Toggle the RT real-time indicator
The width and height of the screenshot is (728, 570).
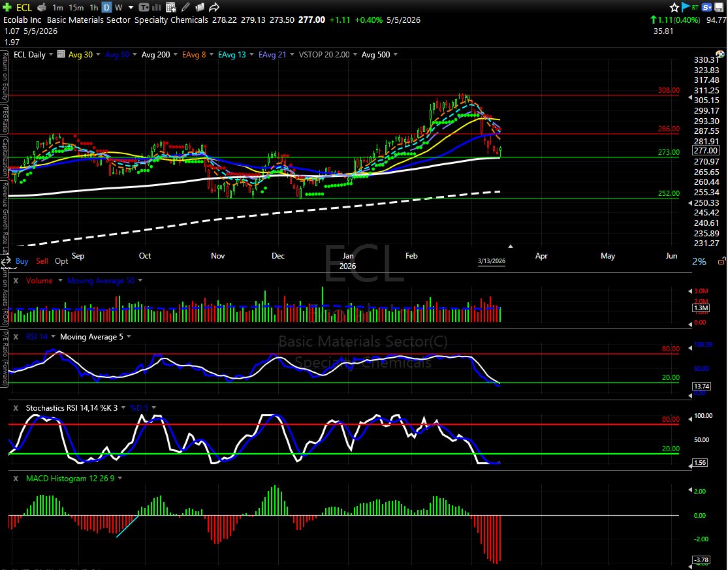pos(695,7)
